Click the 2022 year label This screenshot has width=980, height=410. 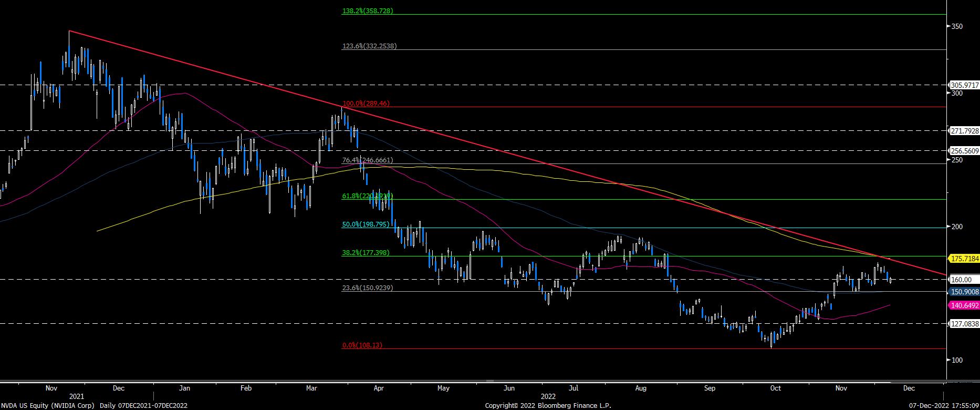point(548,396)
